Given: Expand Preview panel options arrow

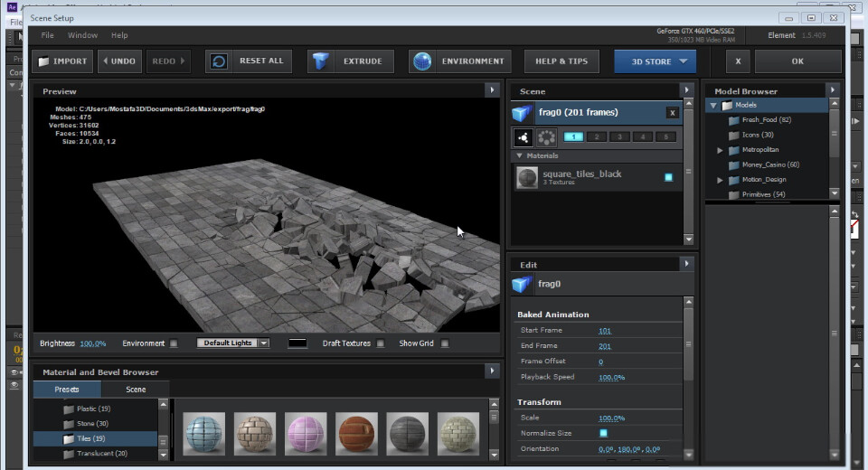Looking at the screenshot, I should click(x=492, y=90).
